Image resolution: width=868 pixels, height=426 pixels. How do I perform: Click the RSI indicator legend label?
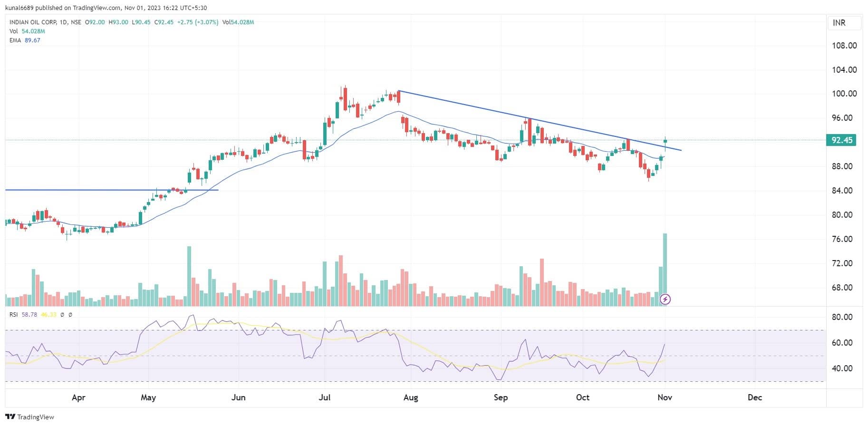click(13, 315)
